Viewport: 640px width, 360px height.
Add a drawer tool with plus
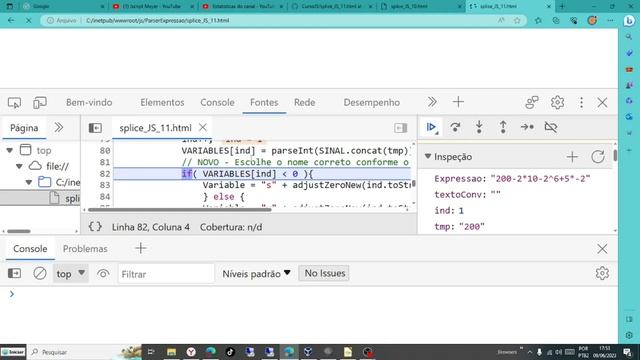[141, 248]
